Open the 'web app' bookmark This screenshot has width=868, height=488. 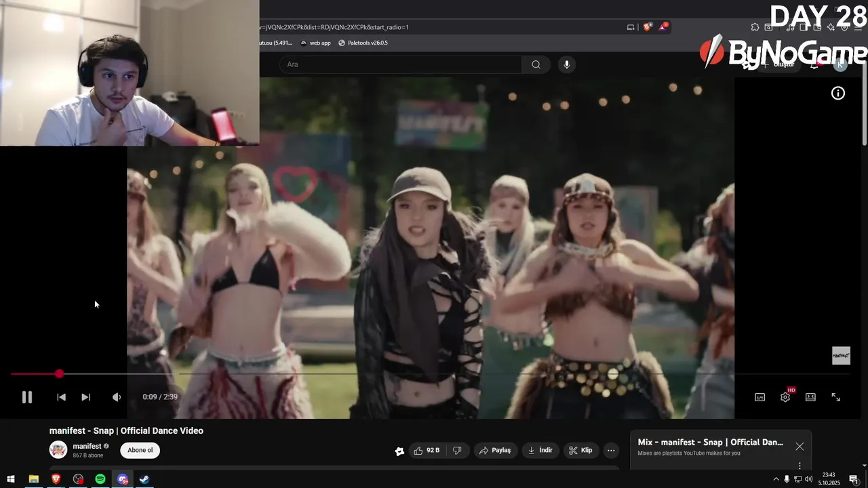tap(316, 43)
